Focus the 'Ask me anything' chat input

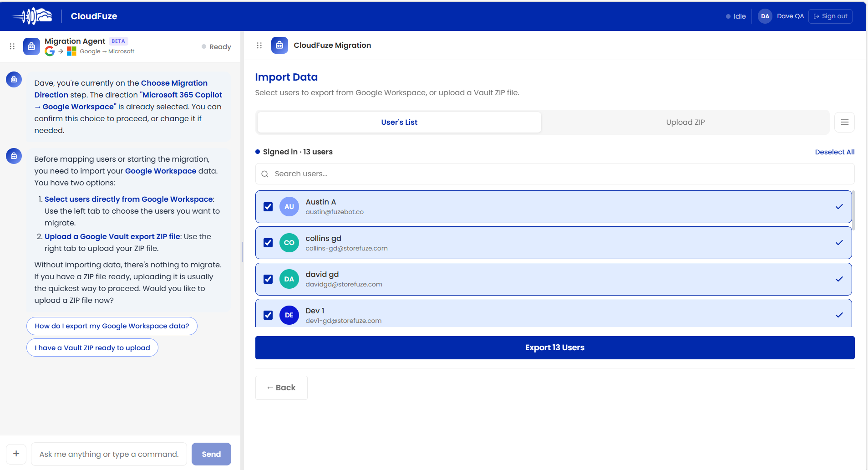109,454
